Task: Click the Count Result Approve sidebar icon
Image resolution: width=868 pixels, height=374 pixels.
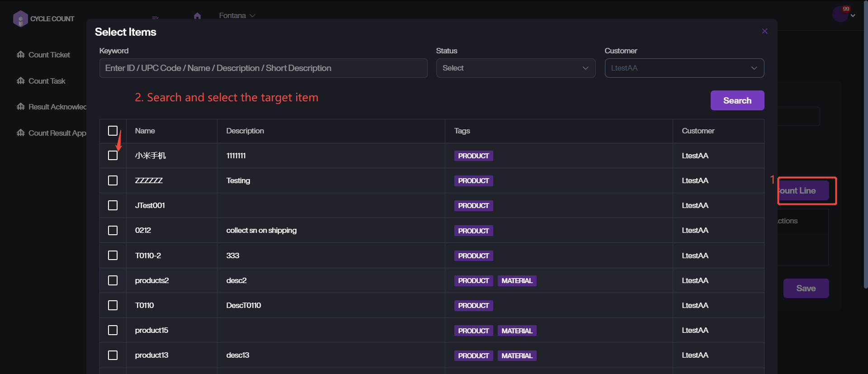Action: pos(21,133)
